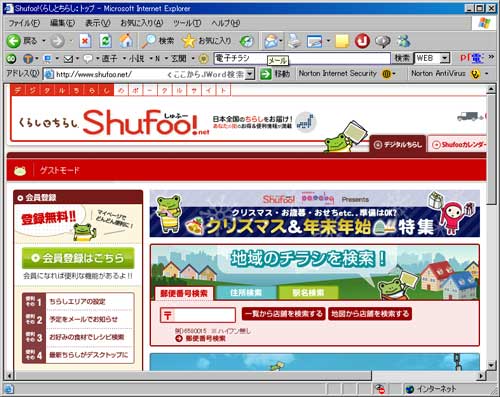This screenshot has width=500, height=397.
Task: Click the postal code input field
Action: point(198,315)
